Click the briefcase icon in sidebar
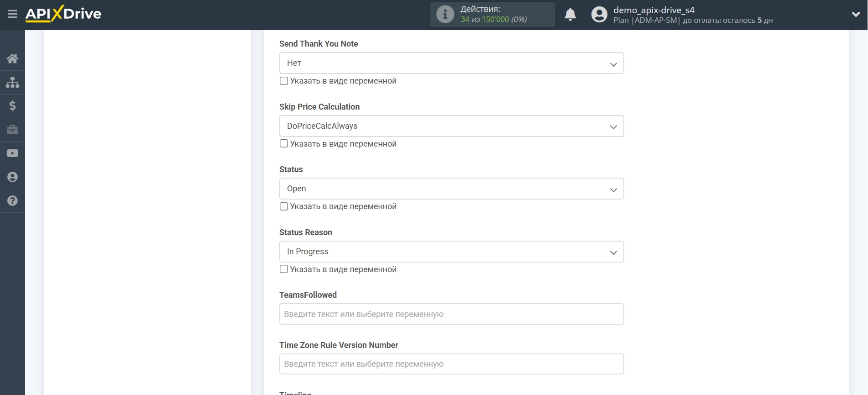This screenshot has width=868, height=395. [12, 130]
